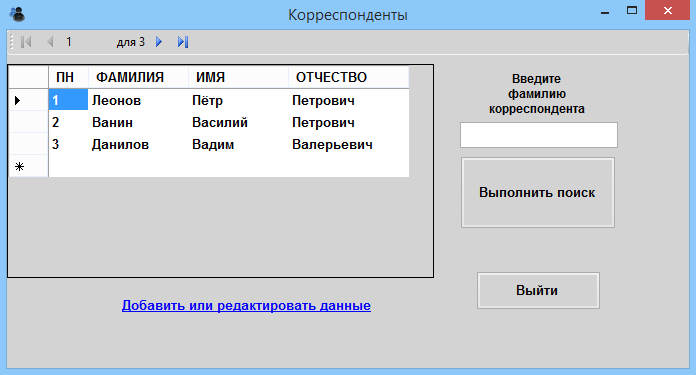Click the toolbar grip handle
The width and height of the screenshot is (696, 375).
pos(12,42)
